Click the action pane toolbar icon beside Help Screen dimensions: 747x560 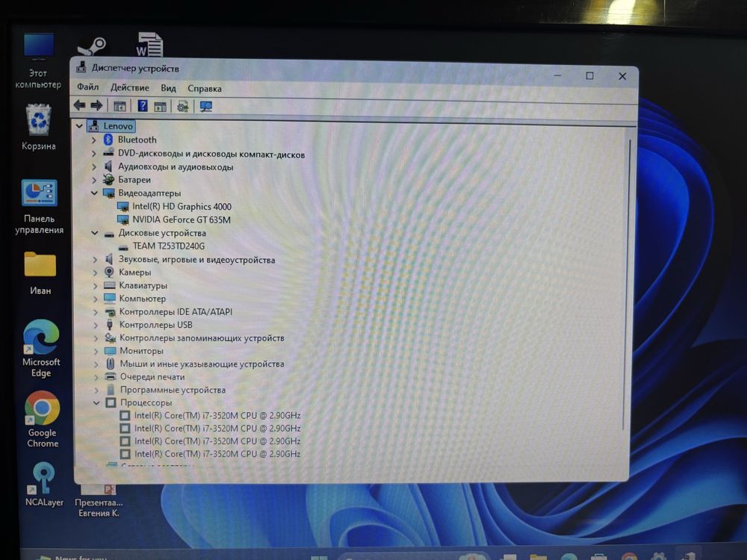[x=160, y=107]
